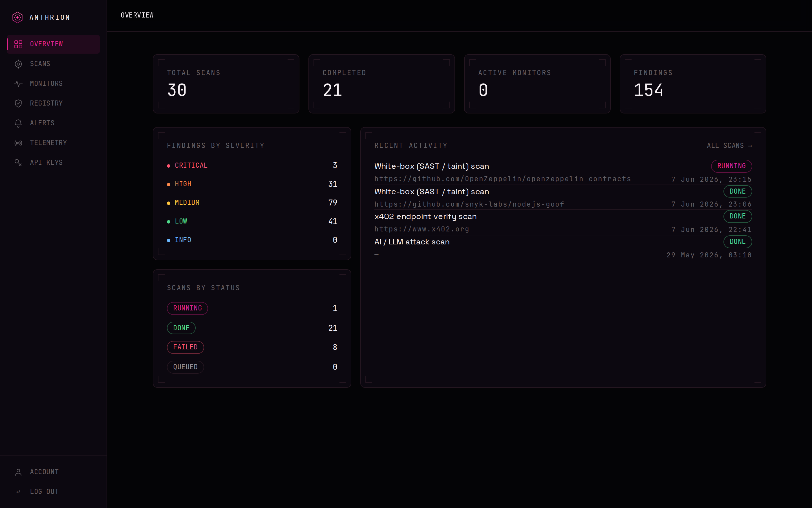Click the medium findings count 79
812x508 pixels.
click(332, 203)
